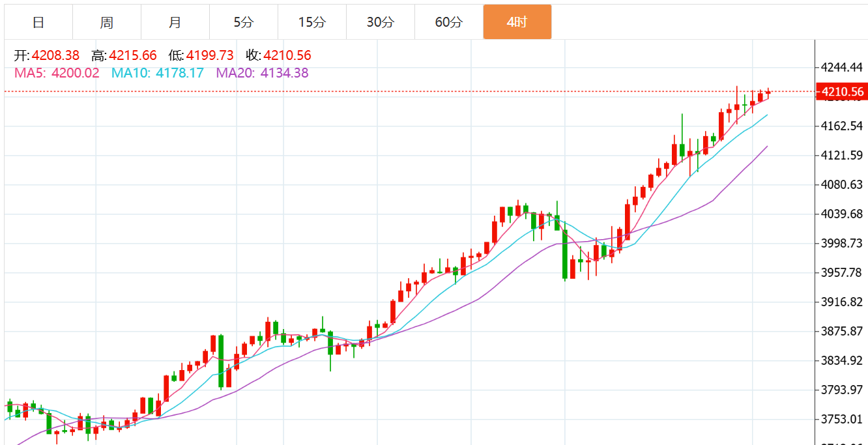Open the 月 (monthly) chart tab
This screenshot has height=445, width=868.
point(175,22)
